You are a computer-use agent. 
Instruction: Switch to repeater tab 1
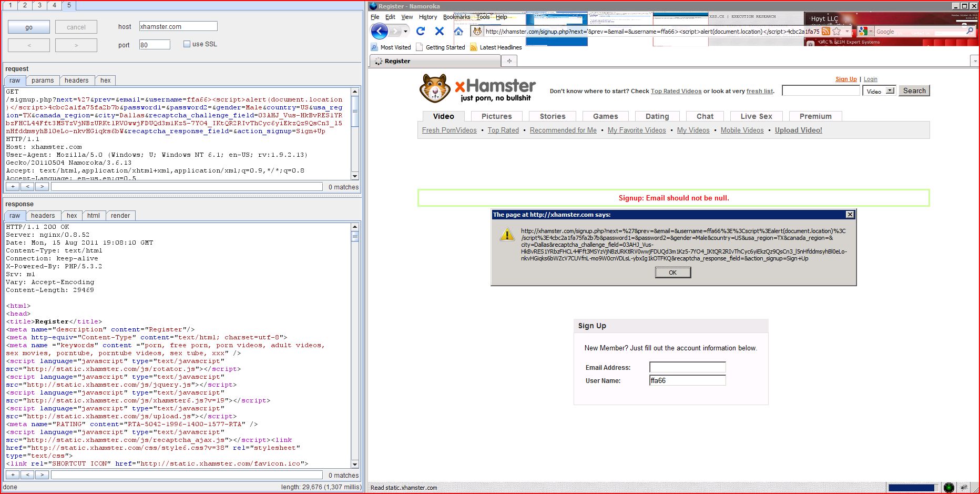(x=10, y=5)
